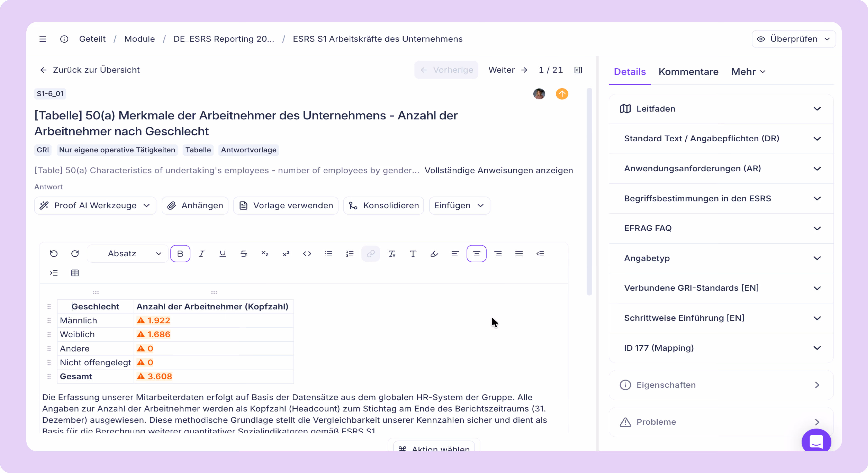Open the Eigenschaften panel
Viewport: 868px width, 473px height.
click(x=721, y=385)
